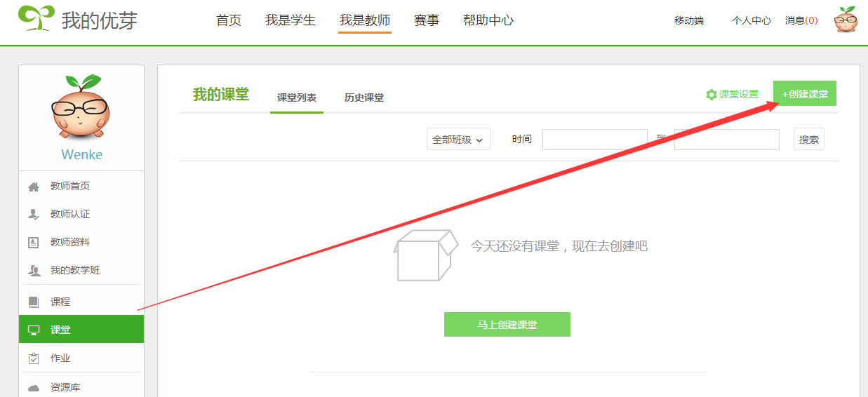Click the monitor icon beside 课堂
This screenshot has height=397, width=868.
(x=33, y=330)
